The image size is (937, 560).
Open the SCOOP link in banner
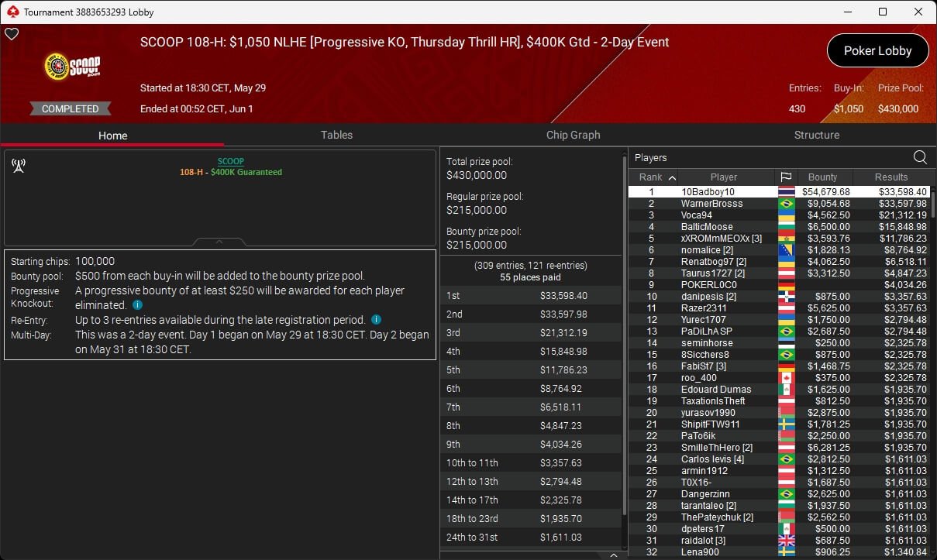click(231, 162)
